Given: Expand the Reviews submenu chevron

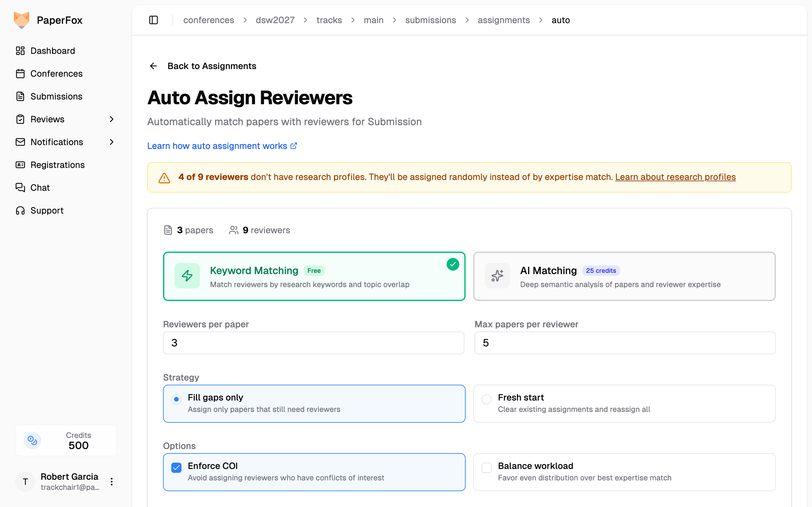Looking at the screenshot, I should 112,119.
